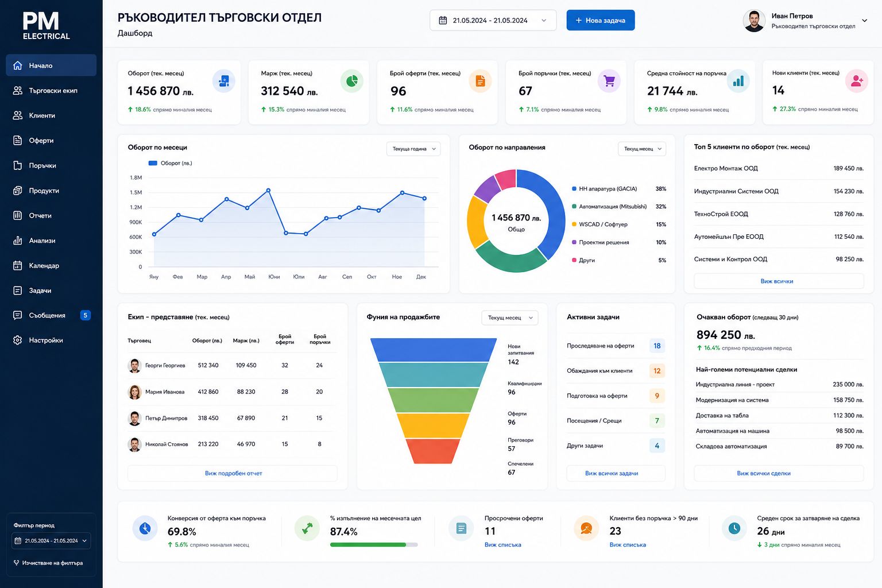Click the document icon in Брой оферти card
This screenshot has width=882, height=588.
[481, 81]
